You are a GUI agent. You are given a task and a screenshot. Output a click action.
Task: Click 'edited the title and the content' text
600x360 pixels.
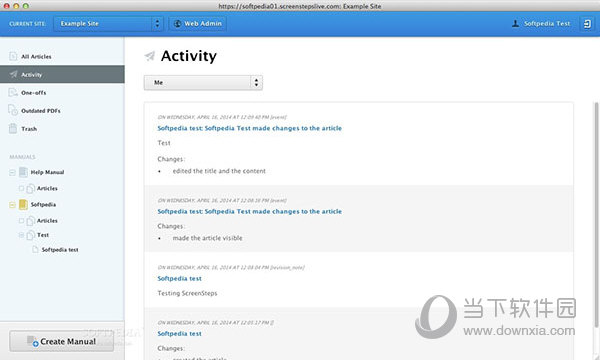click(x=219, y=171)
